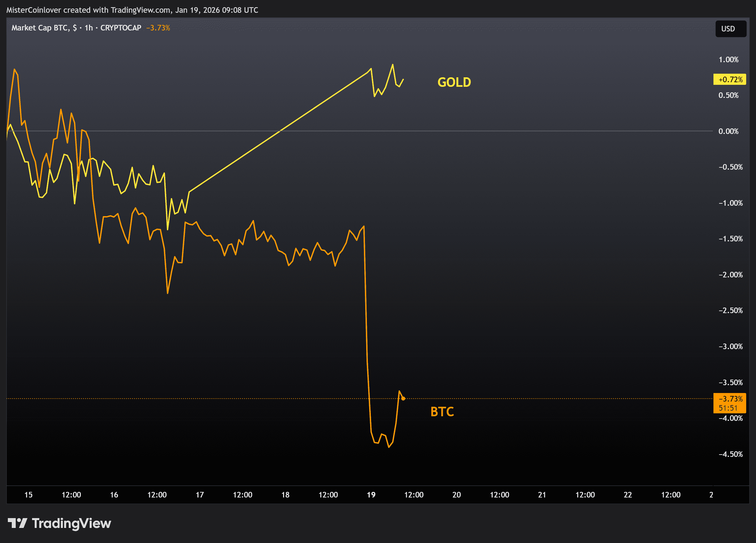Click the TradingView logo icon
The width and height of the screenshot is (756, 543).
17,523
